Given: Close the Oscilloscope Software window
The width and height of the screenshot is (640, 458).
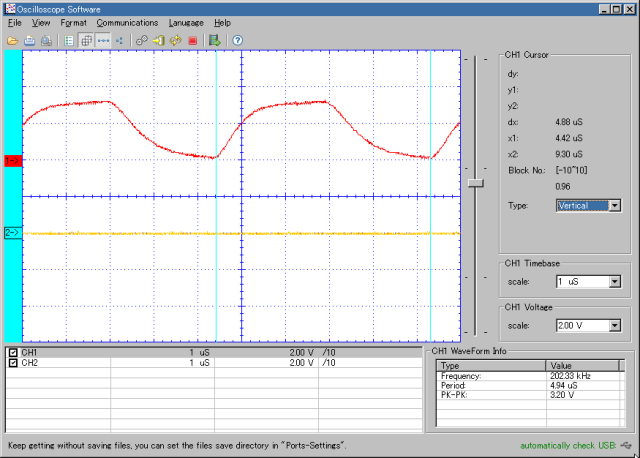Looking at the screenshot, I should point(630,9).
